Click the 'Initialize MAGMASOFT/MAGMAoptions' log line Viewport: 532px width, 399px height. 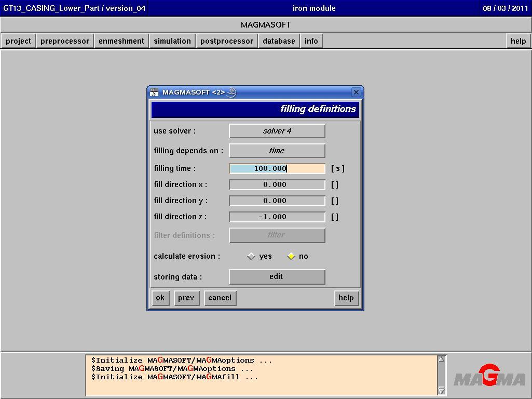coord(182,360)
